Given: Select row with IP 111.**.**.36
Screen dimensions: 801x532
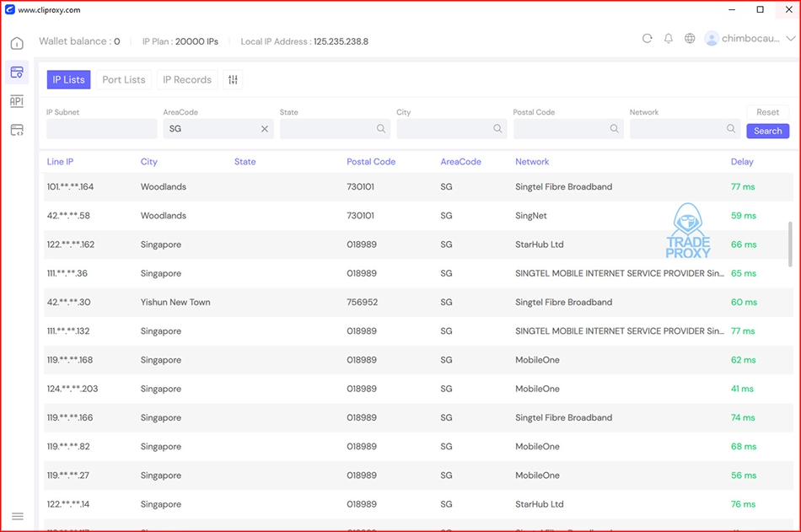Looking at the screenshot, I should pos(418,273).
